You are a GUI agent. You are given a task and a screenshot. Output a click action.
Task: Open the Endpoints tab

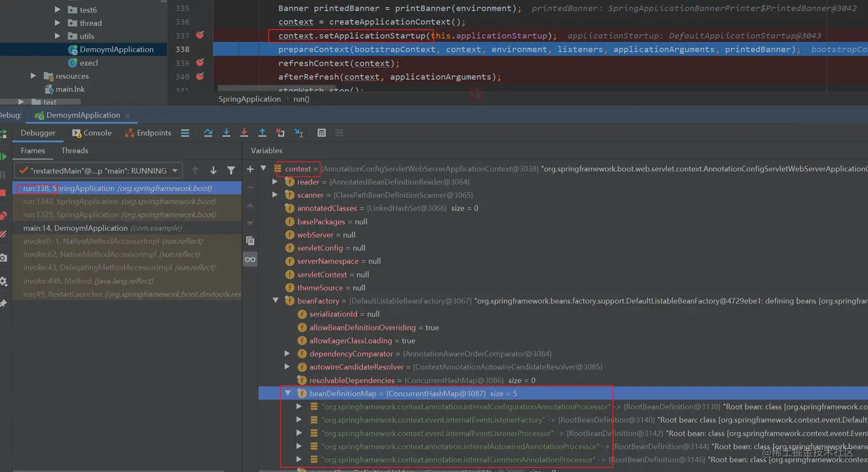tap(148, 133)
